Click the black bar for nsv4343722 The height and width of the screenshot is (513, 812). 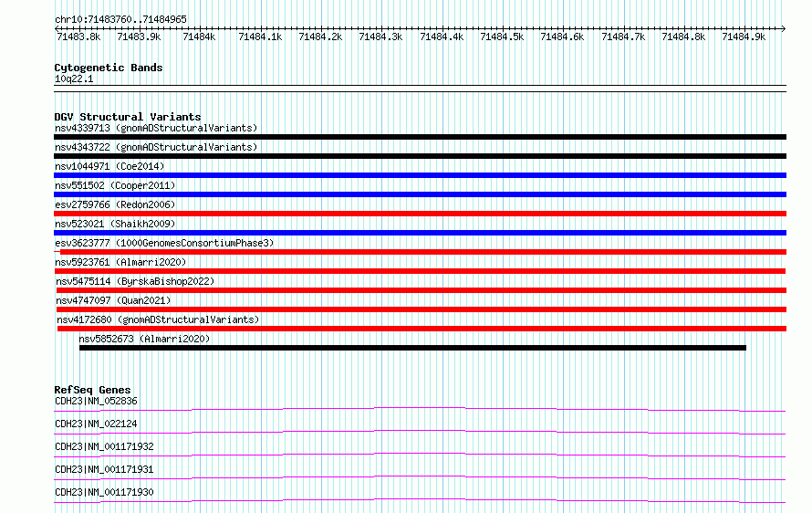tap(420, 156)
